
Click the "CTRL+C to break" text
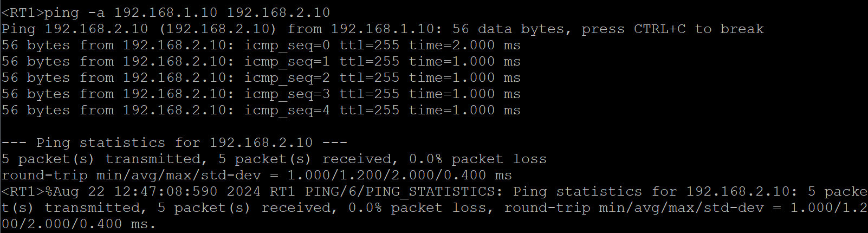[x=698, y=29]
